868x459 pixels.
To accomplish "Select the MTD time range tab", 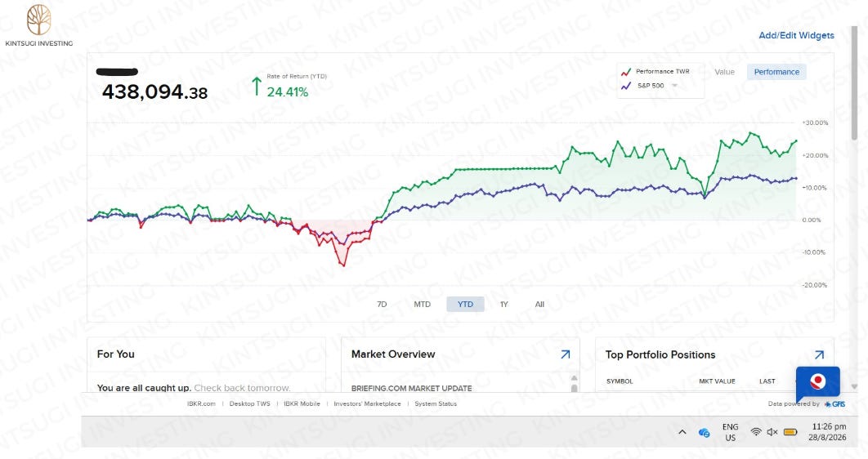I will (423, 304).
